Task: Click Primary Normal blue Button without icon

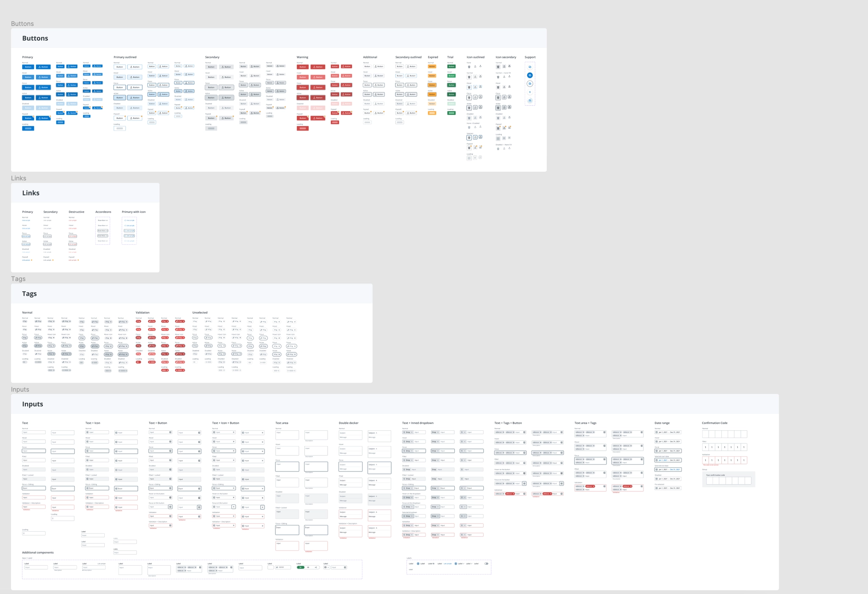Action: click(28, 67)
